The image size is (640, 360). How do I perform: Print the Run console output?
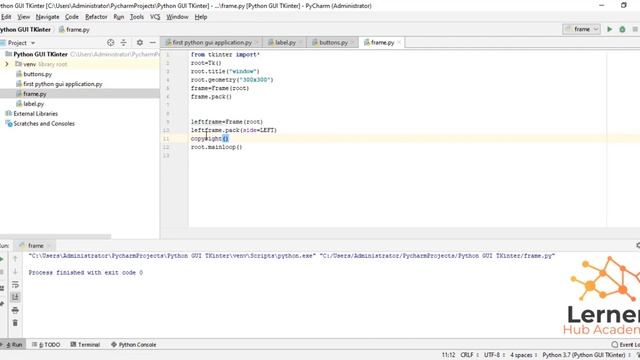[x=15, y=310]
